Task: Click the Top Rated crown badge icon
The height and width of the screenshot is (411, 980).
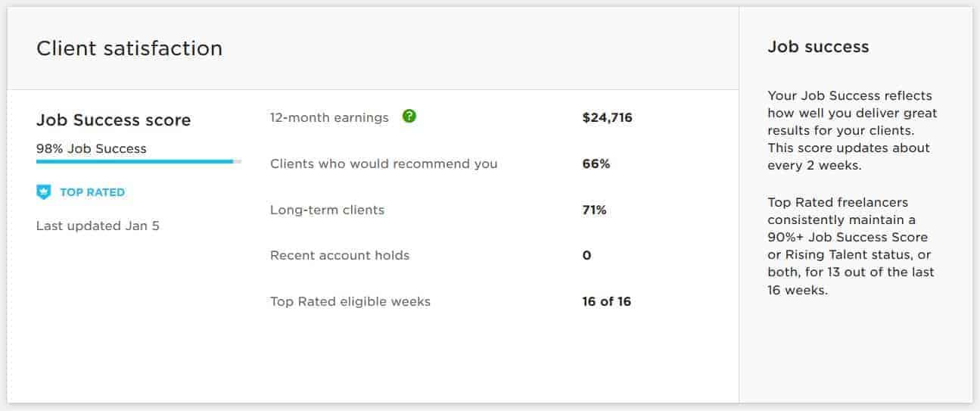Action: 43,192
